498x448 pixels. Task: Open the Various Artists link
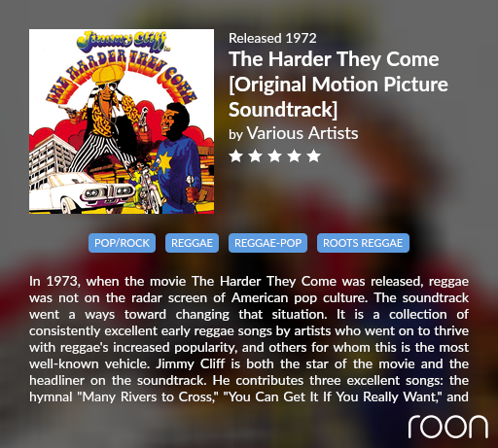click(302, 133)
